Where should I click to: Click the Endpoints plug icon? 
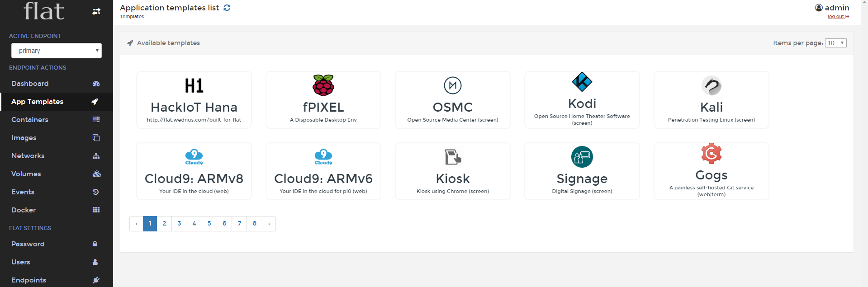(96, 280)
